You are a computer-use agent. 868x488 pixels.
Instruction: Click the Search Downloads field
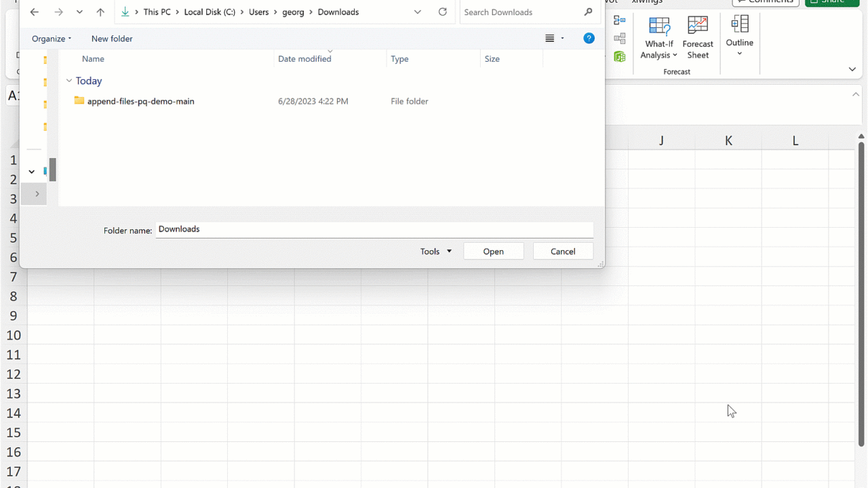click(x=521, y=12)
